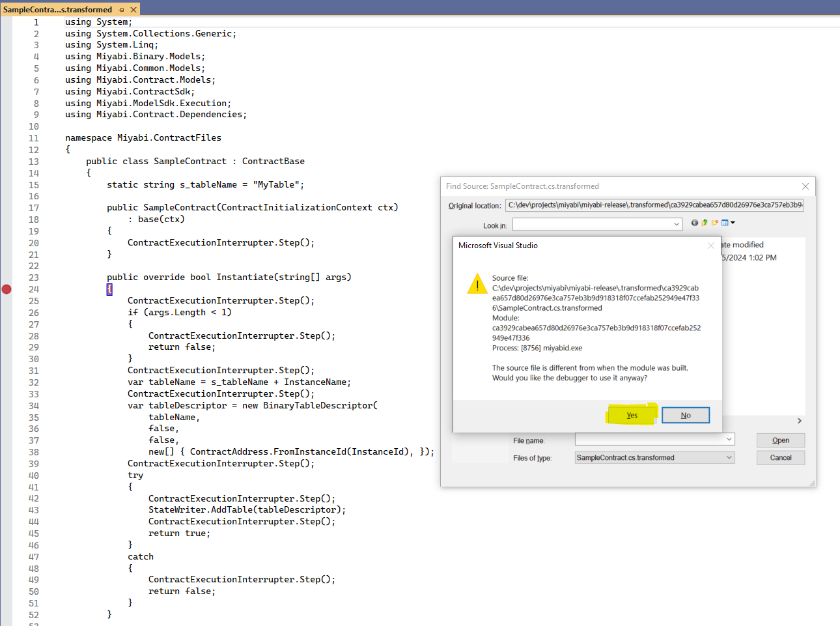Click 'return true;' on line 45
This screenshot has height=626, width=840.
[180, 534]
